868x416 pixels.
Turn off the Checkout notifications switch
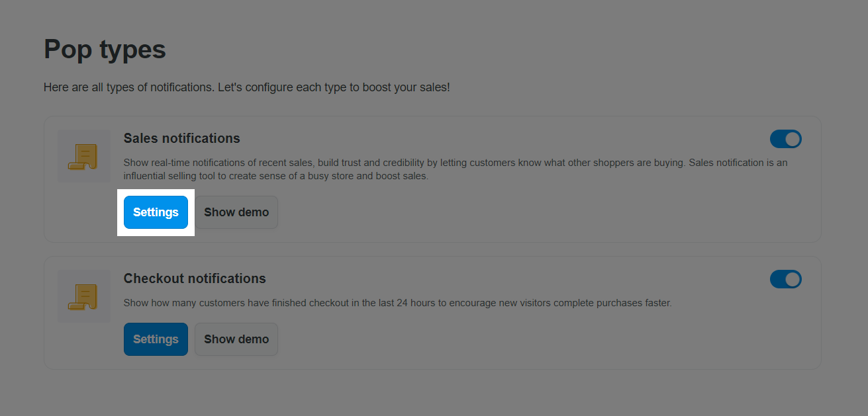point(785,279)
